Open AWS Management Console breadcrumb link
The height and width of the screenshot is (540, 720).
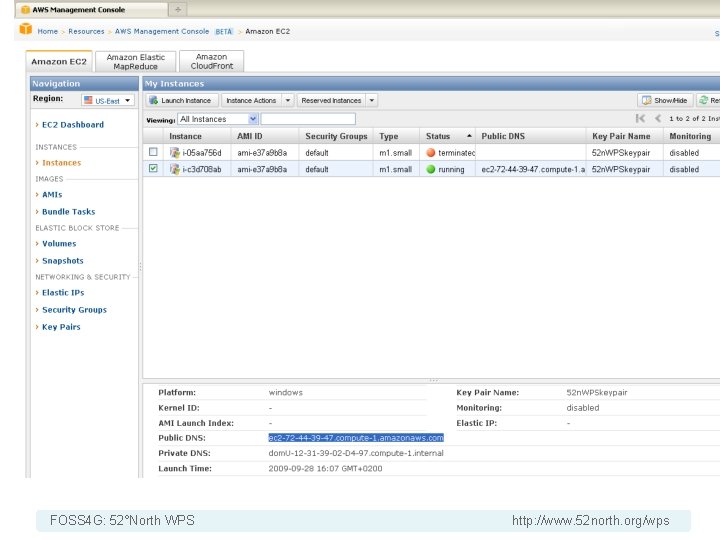point(162,31)
